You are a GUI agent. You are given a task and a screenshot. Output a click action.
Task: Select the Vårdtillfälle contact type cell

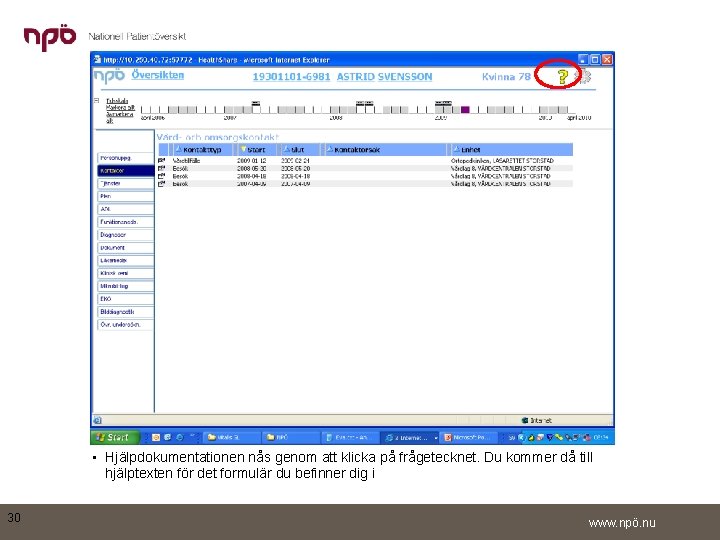click(186, 161)
